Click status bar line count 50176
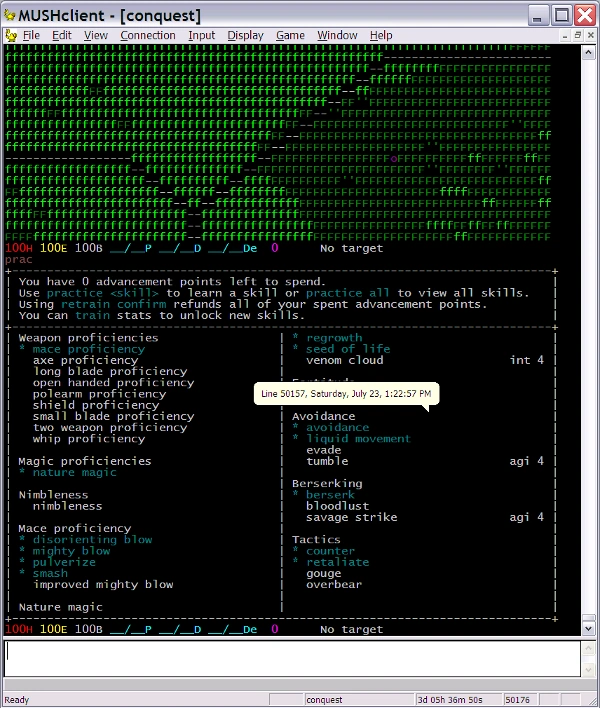The image size is (600, 708). (518, 700)
